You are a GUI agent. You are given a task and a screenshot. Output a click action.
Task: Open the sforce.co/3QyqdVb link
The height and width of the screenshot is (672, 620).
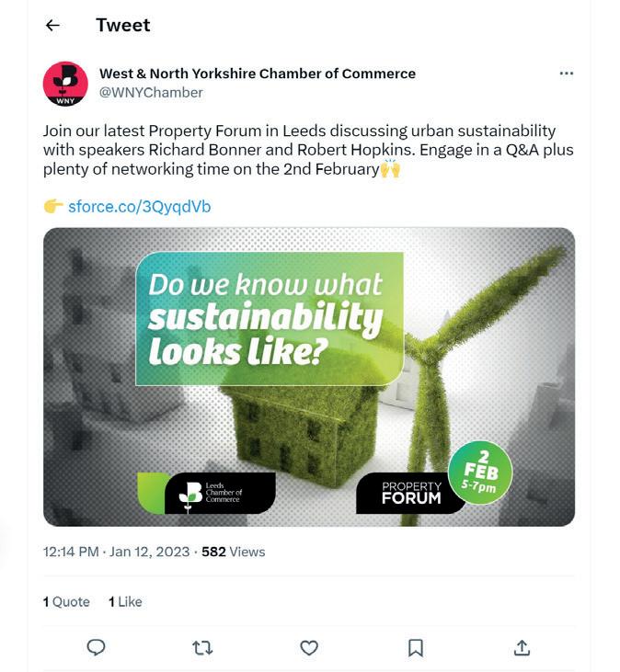[x=140, y=207]
